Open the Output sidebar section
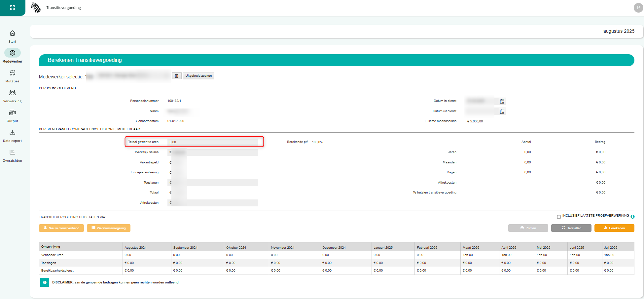This screenshot has height=299, width=644. pos(13,113)
